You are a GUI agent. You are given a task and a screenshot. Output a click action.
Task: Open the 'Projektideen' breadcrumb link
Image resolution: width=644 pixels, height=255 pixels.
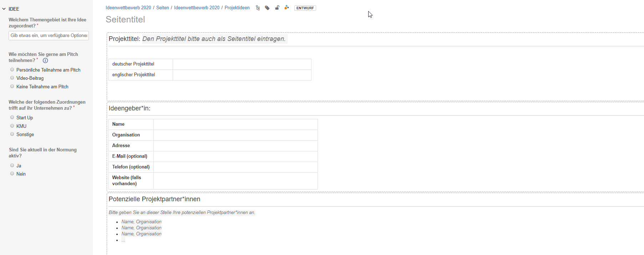click(x=237, y=8)
